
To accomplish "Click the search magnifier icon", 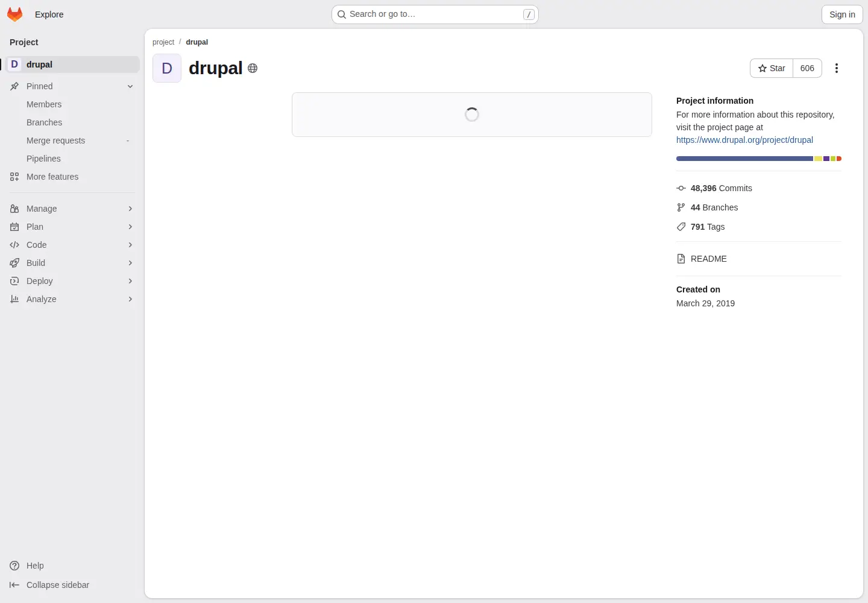I will pyautogui.click(x=342, y=14).
